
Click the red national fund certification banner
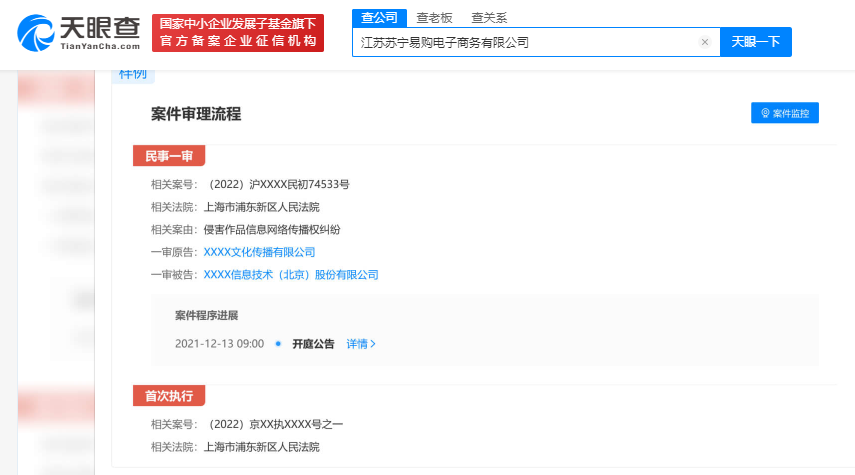click(x=238, y=33)
